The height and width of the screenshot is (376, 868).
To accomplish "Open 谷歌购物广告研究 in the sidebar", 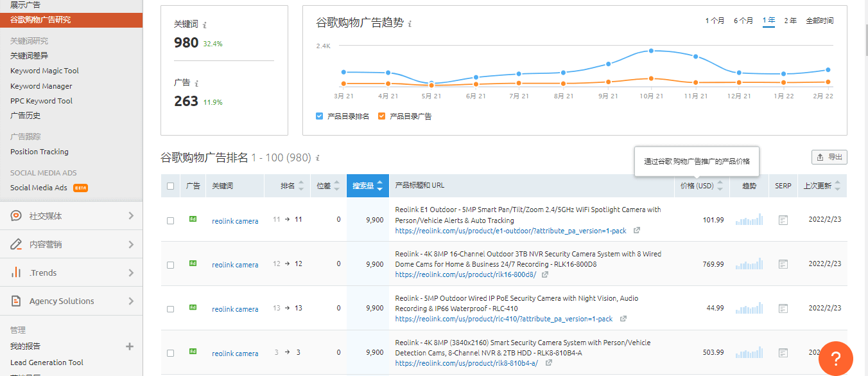I will (x=71, y=20).
